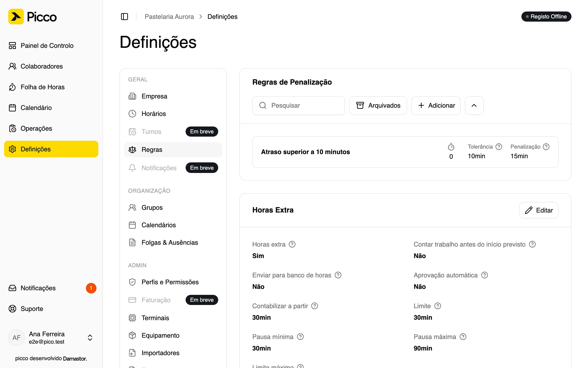Image resolution: width=588 pixels, height=368 pixels.
Task: Open Suporte page
Action: point(51,309)
